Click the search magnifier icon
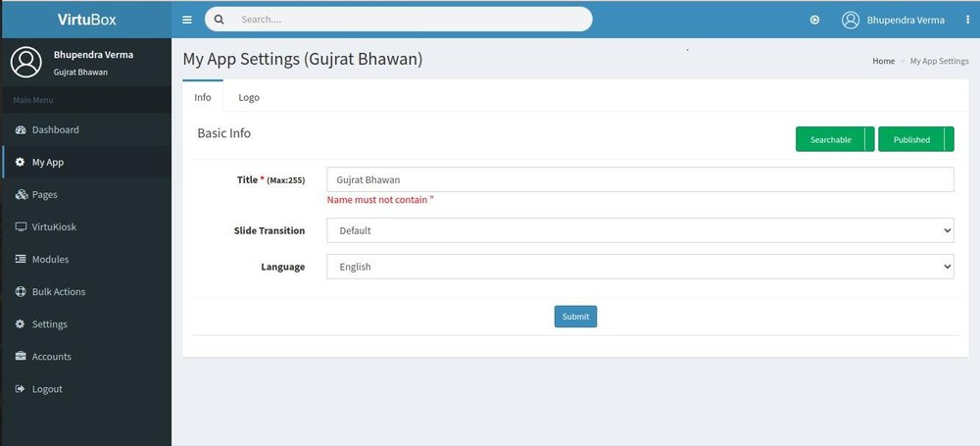 point(219,20)
